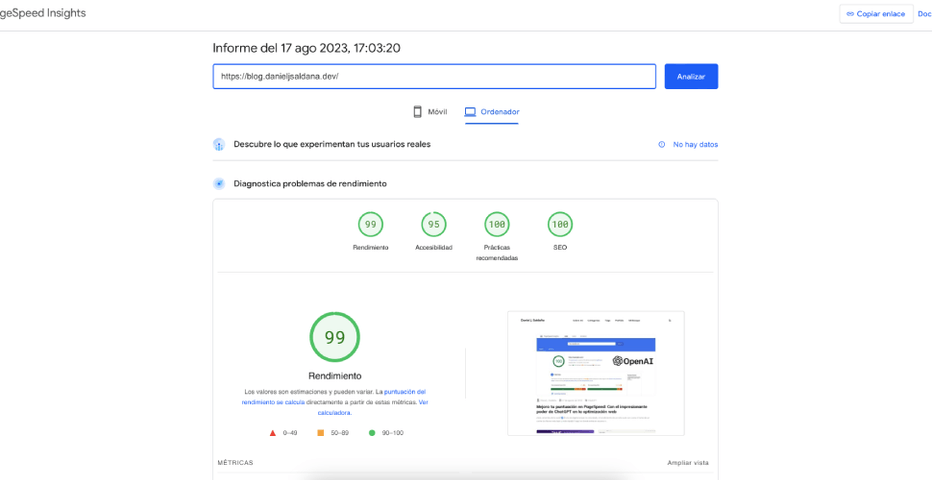Screen dimensions: 932x480
Task: Switch to the Móvil tab
Action: [430, 112]
